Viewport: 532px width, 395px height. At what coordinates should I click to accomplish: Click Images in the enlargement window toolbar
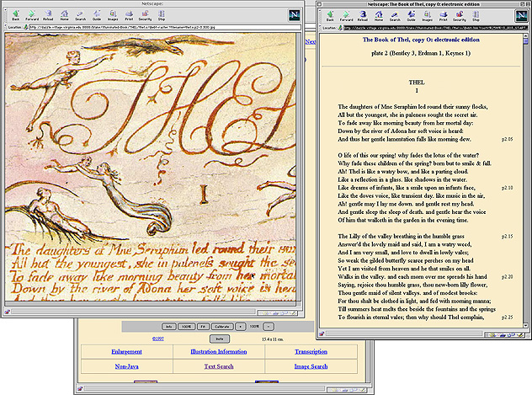pos(113,15)
